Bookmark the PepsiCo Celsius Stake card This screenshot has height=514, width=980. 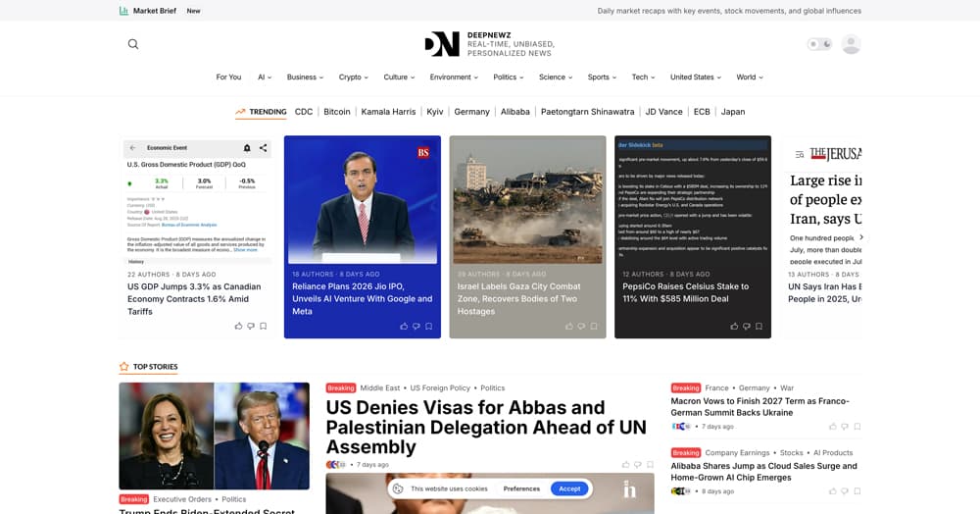coord(759,327)
